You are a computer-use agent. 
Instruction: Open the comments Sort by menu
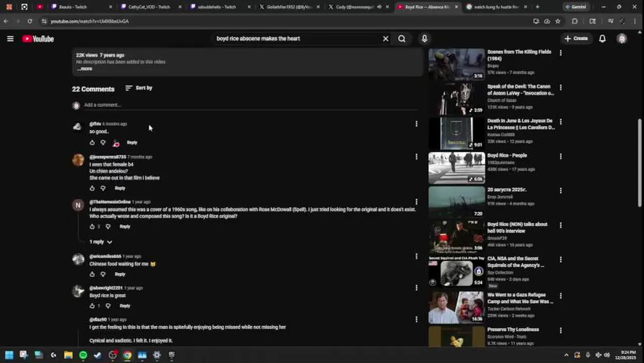coord(139,88)
